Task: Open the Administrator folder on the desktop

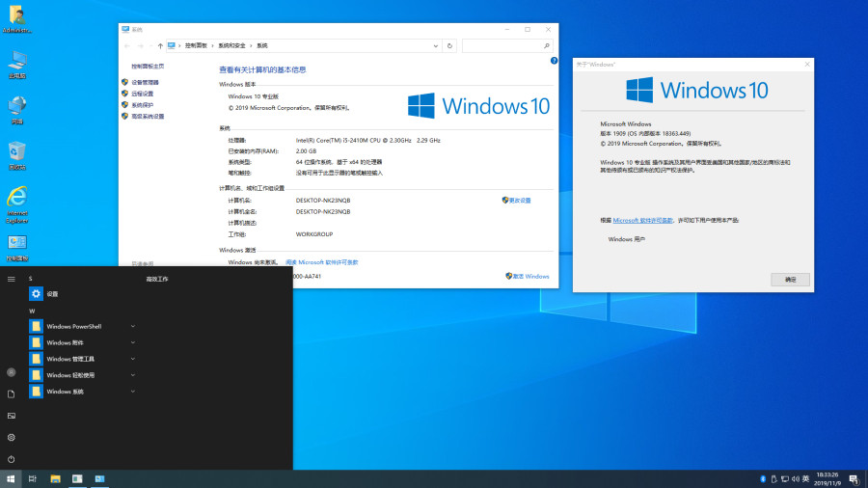Action: point(16,19)
